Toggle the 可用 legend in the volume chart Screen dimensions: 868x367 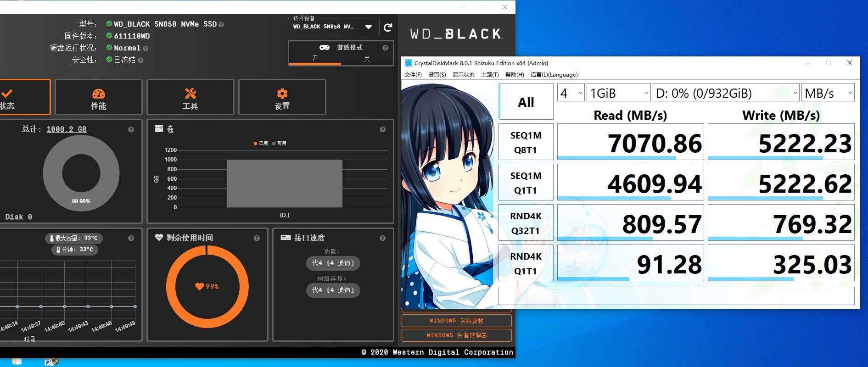tap(279, 143)
